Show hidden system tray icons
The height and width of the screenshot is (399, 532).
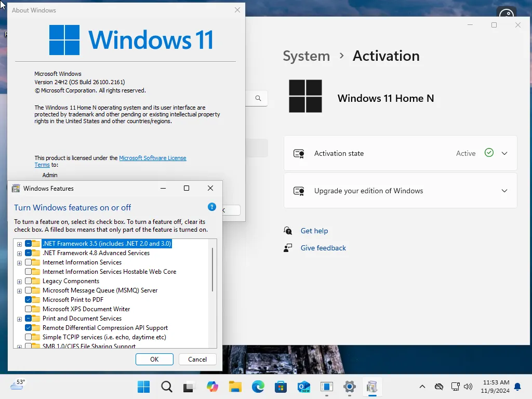tap(422, 387)
